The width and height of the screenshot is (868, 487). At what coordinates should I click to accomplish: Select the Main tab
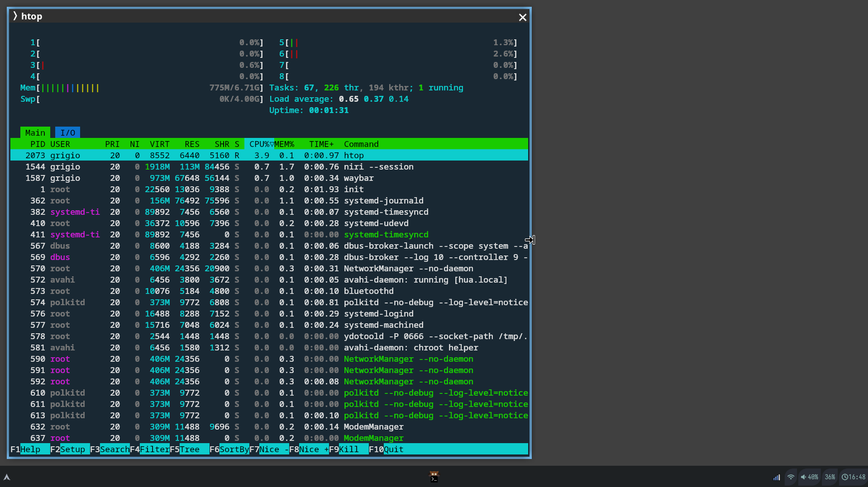(35, 132)
